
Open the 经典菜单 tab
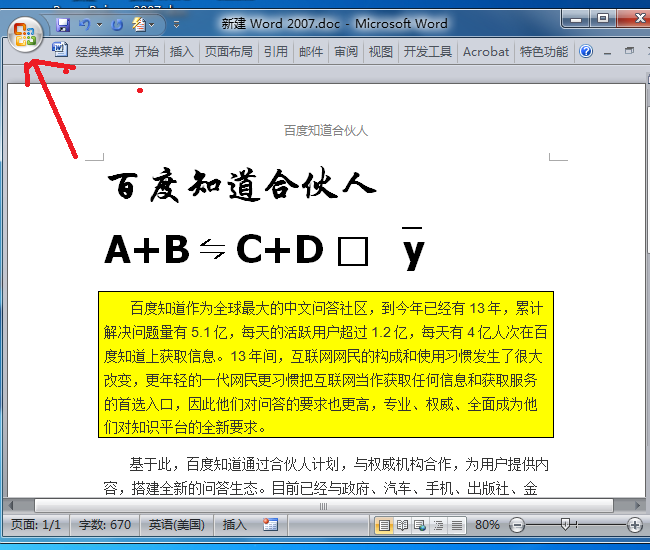coord(99,51)
